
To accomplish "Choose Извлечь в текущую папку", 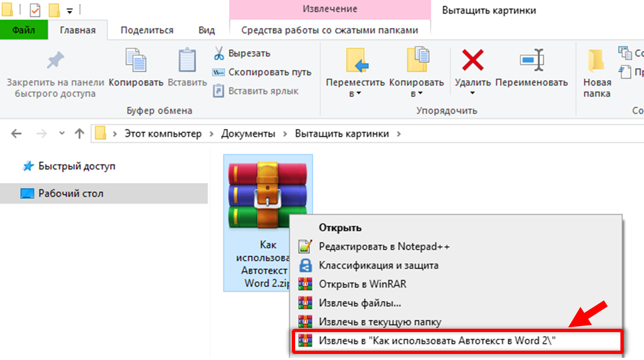I will click(x=456, y=322).
